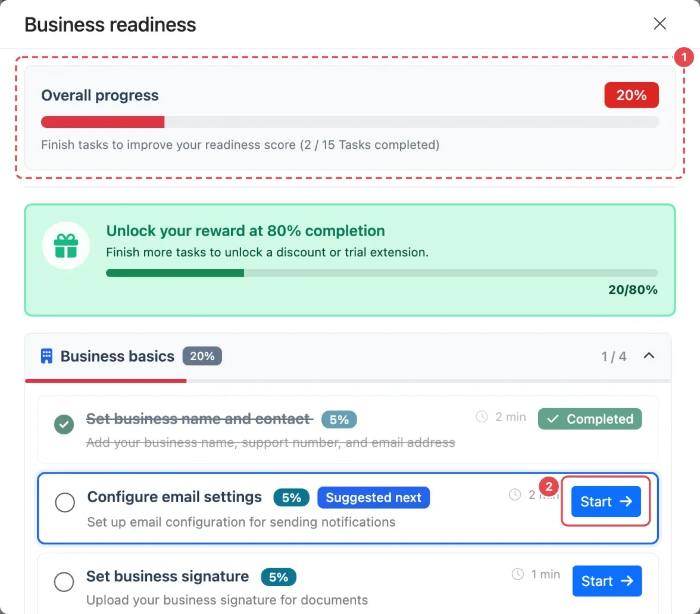The height and width of the screenshot is (614, 700).
Task: Click 'Overall progress' heading
Action: pyautogui.click(x=100, y=95)
